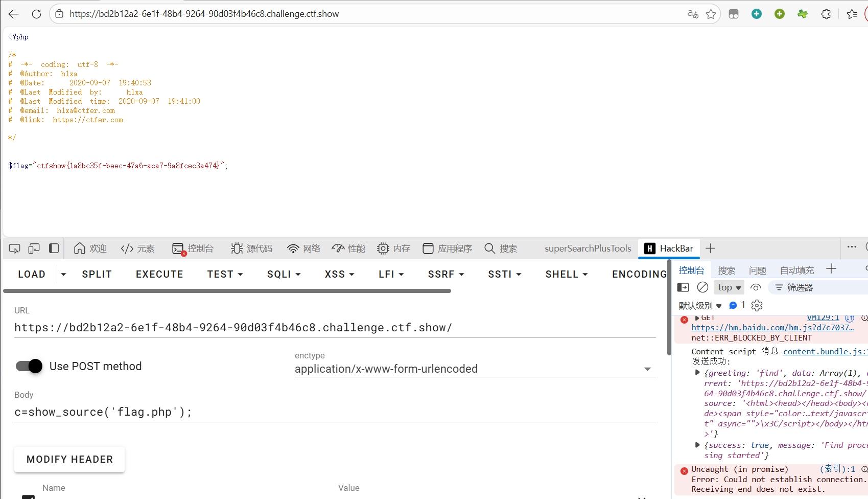This screenshot has height=499, width=868.
Task: Click the green clover extension icon
Action: (803, 14)
